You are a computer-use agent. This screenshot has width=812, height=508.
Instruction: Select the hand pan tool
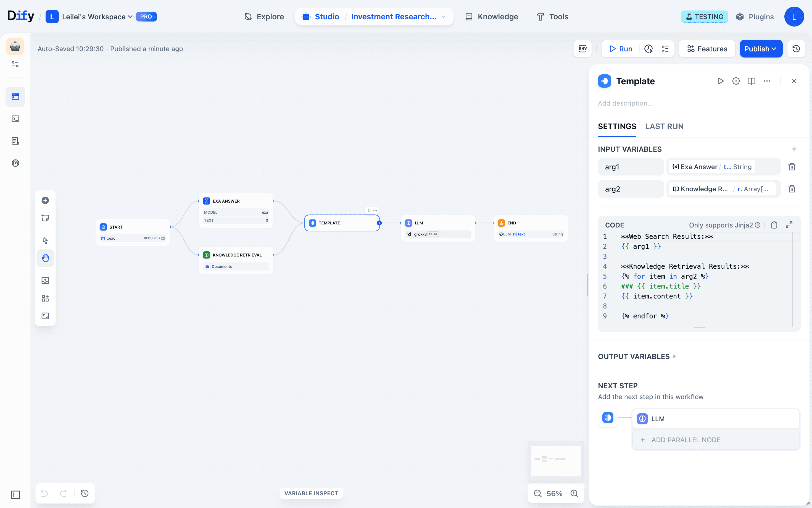45,258
